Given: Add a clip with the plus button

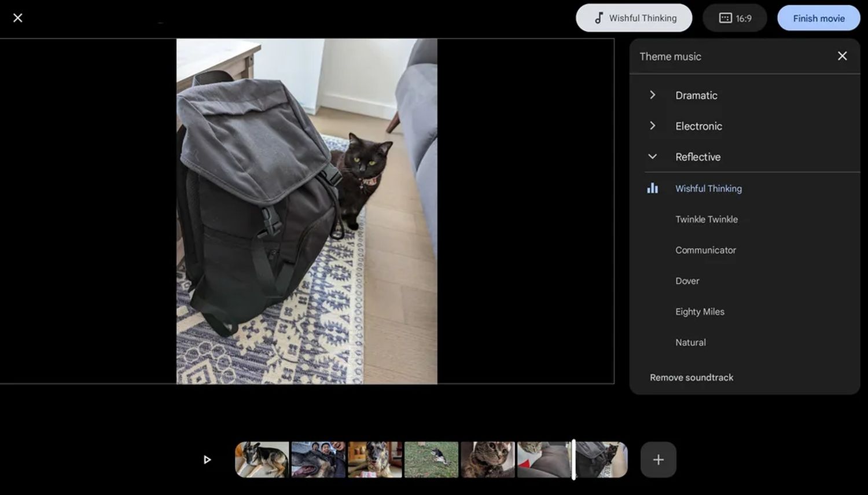Looking at the screenshot, I should coord(658,460).
